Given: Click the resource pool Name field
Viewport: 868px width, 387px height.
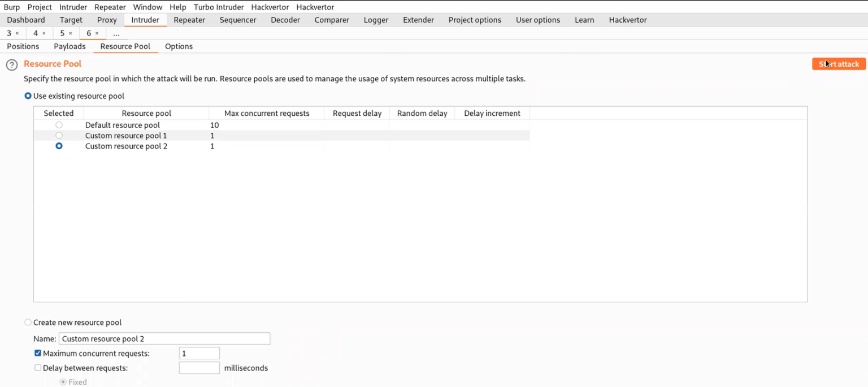Looking at the screenshot, I should click(x=164, y=338).
